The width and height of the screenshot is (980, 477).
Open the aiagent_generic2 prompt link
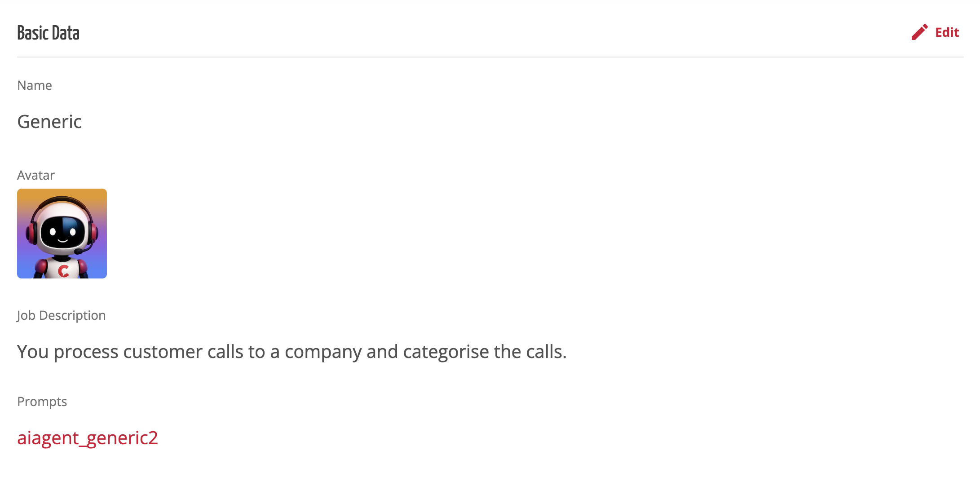(x=88, y=438)
